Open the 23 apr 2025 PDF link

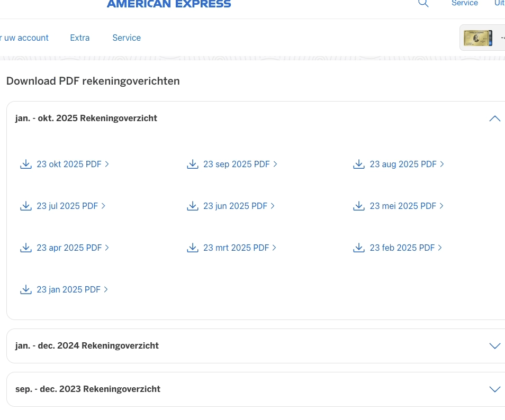point(73,248)
